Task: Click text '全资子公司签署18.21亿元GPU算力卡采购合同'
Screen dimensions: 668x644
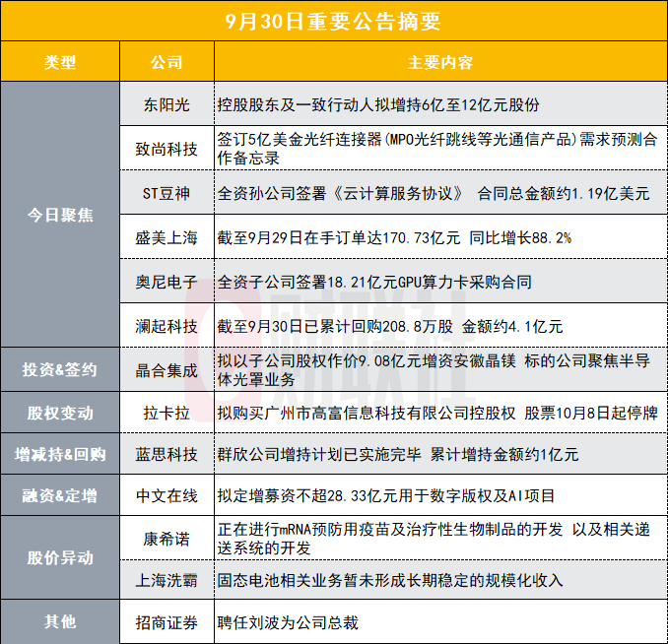Action: point(374,282)
